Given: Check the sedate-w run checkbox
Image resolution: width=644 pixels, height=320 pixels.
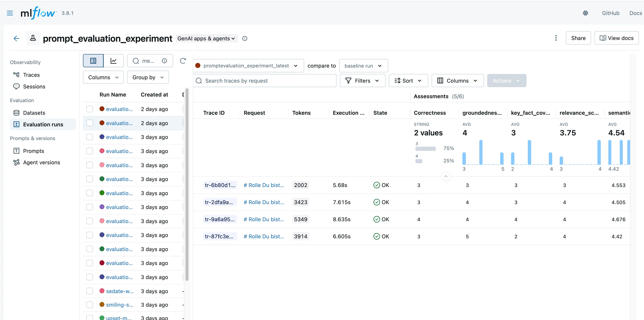Looking at the screenshot, I should (x=90, y=291).
